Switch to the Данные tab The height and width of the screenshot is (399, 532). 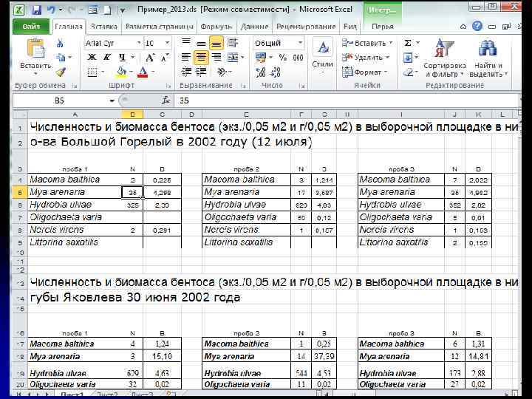point(254,27)
